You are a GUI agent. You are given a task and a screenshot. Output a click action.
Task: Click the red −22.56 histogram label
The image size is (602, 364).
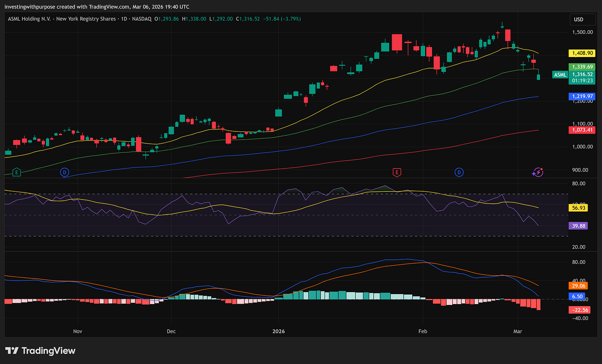[x=580, y=310]
